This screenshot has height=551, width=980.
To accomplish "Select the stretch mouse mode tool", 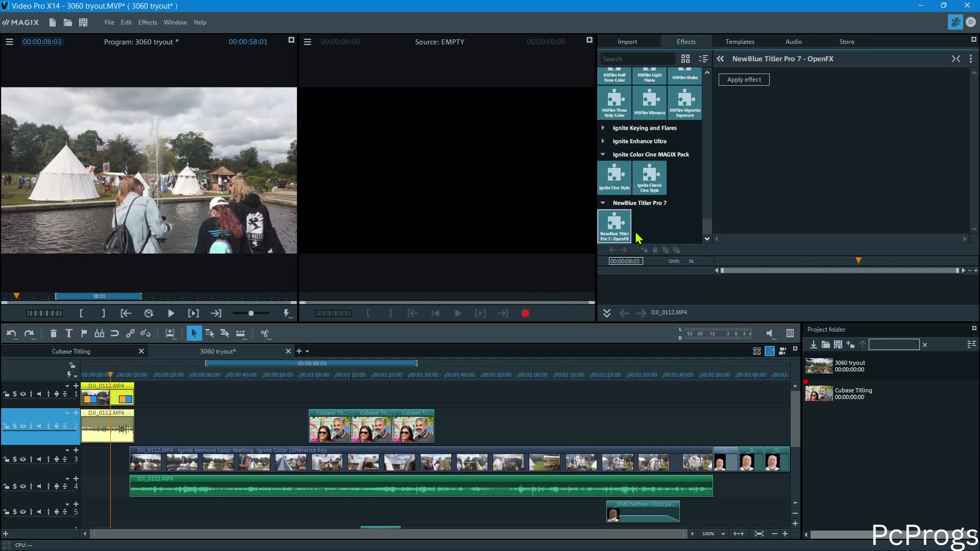I will (x=241, y=334).
